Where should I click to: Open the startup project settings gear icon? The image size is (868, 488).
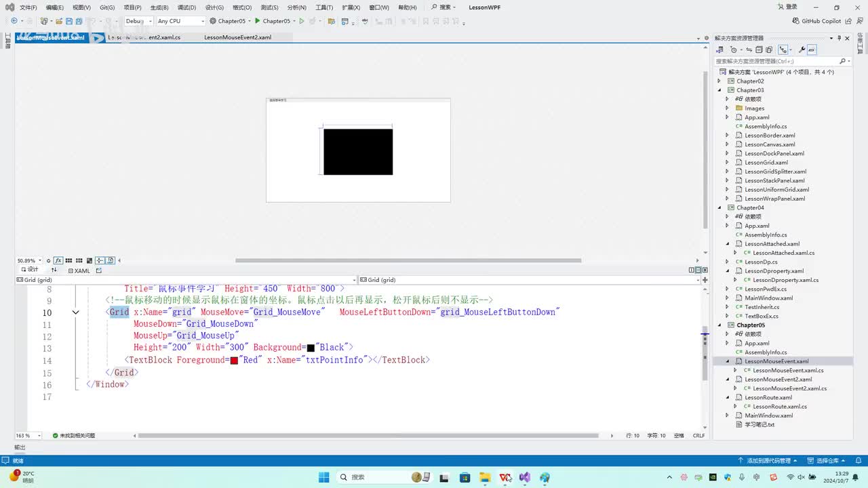click(213, 21)
